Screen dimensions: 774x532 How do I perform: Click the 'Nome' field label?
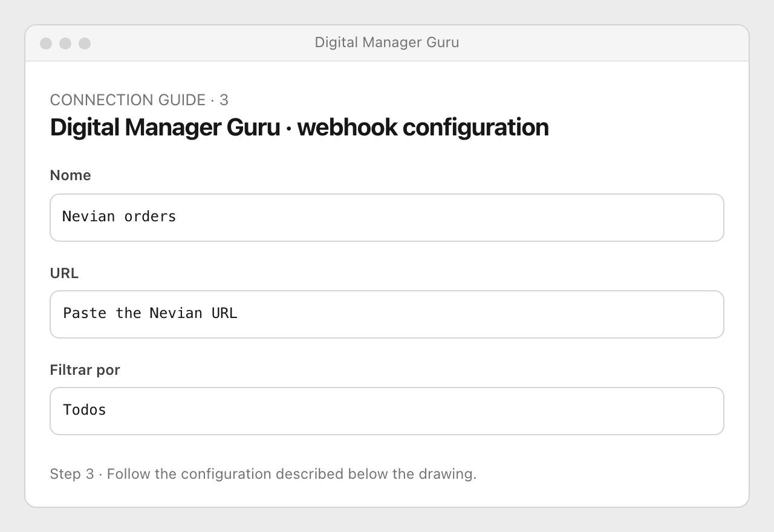click(70, 175)
